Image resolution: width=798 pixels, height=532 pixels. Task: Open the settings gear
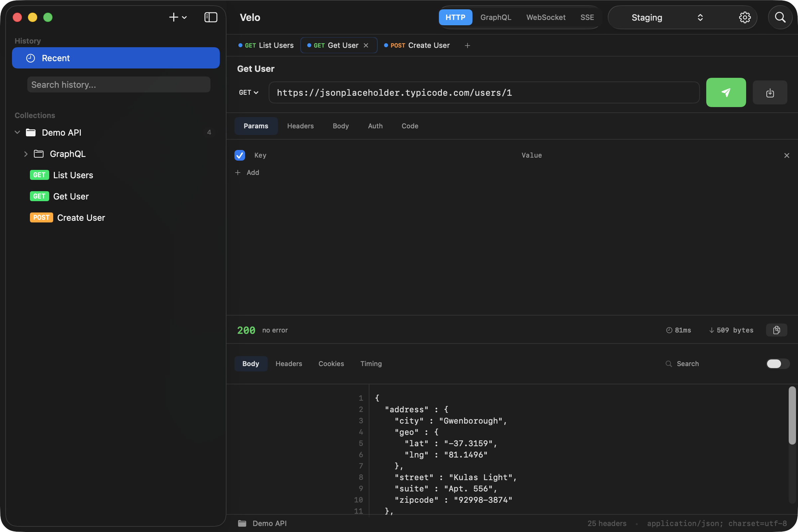(x=745, y=17)
